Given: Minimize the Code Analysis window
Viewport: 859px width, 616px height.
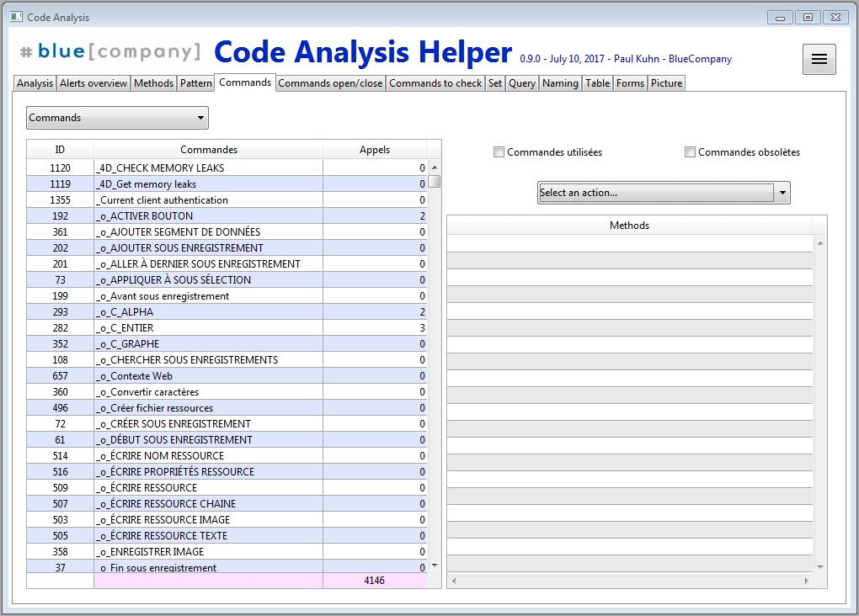Looking at the screenshot, I should 780,18.
